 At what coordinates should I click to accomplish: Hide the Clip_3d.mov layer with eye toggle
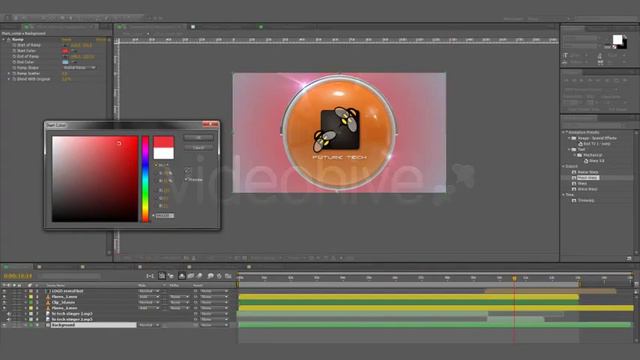(x=4, y=303)
